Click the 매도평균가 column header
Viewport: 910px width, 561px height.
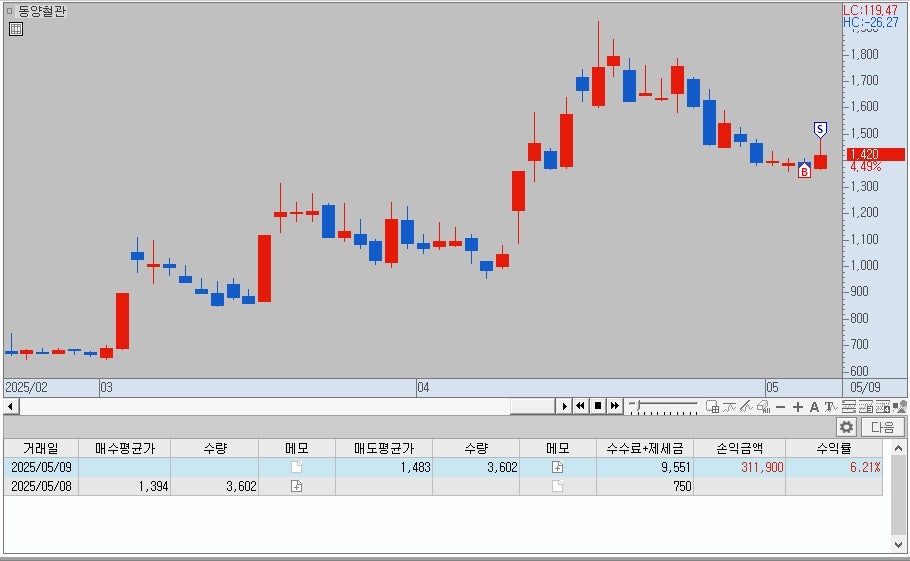pos(384,448)
